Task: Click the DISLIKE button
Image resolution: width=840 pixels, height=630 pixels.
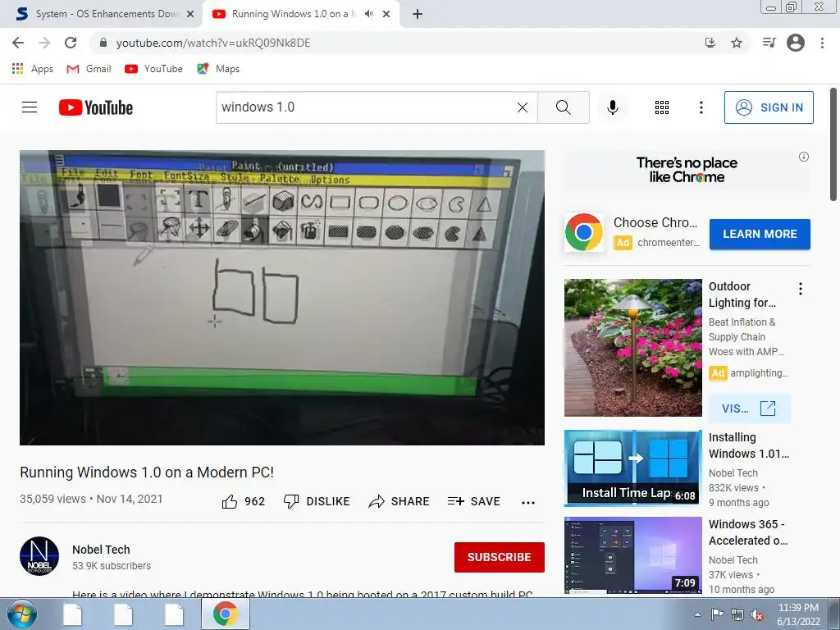Action: coord(317,501)
